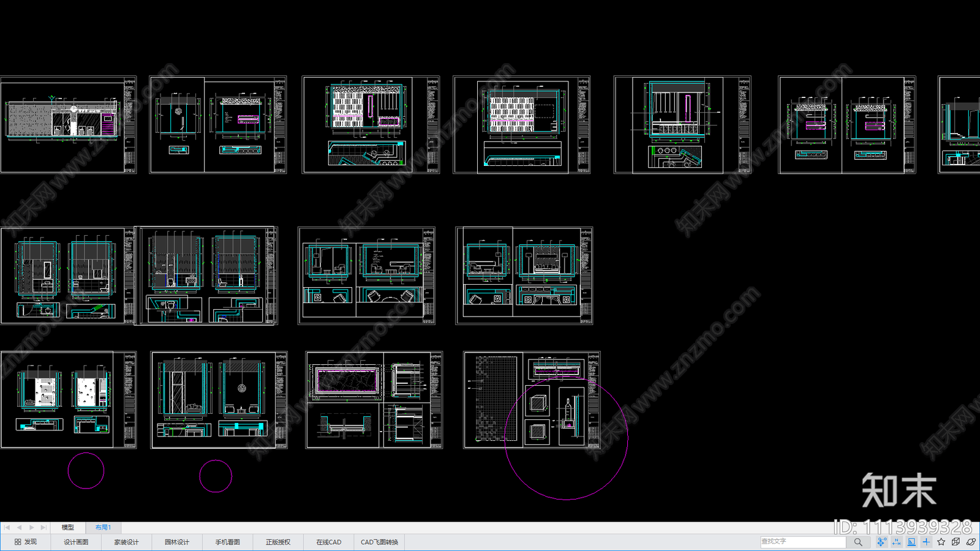Toggle the object snap move icon
The width and height of the screenshot is (980, 551).
pos(881,542)
